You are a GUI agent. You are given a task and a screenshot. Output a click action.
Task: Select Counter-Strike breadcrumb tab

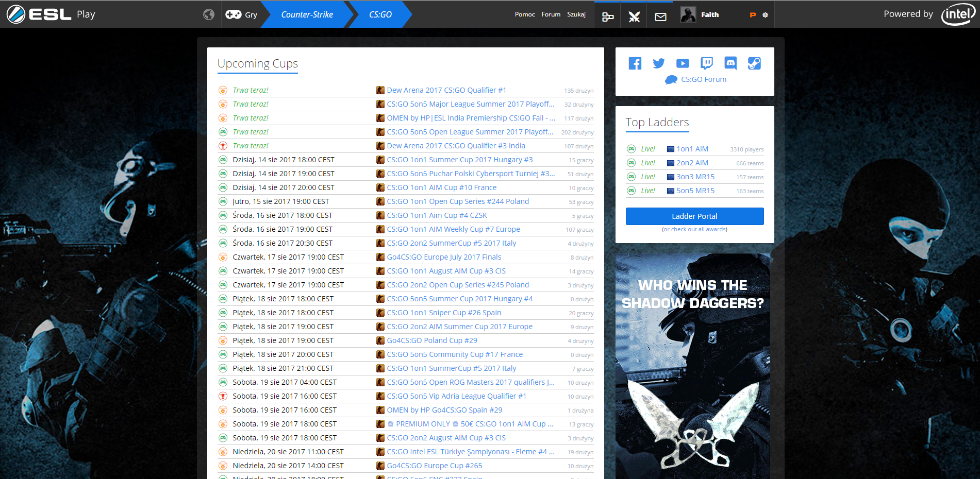click(307, 14)
